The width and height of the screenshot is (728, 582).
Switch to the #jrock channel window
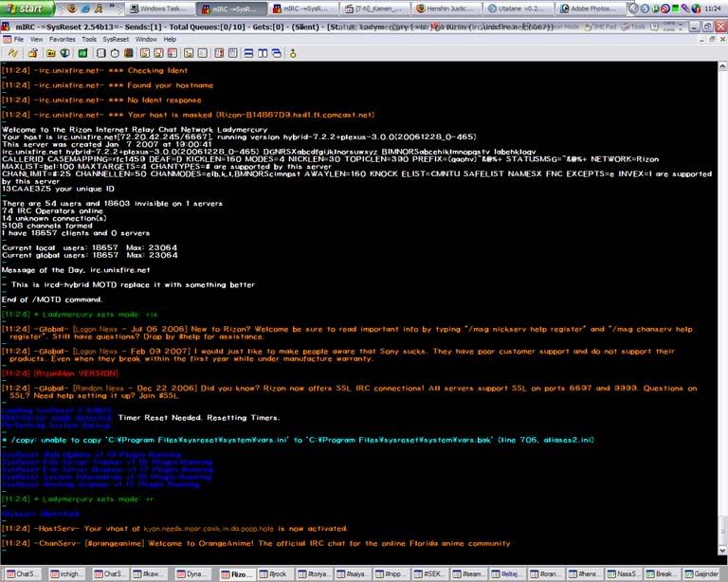[275, 573]
